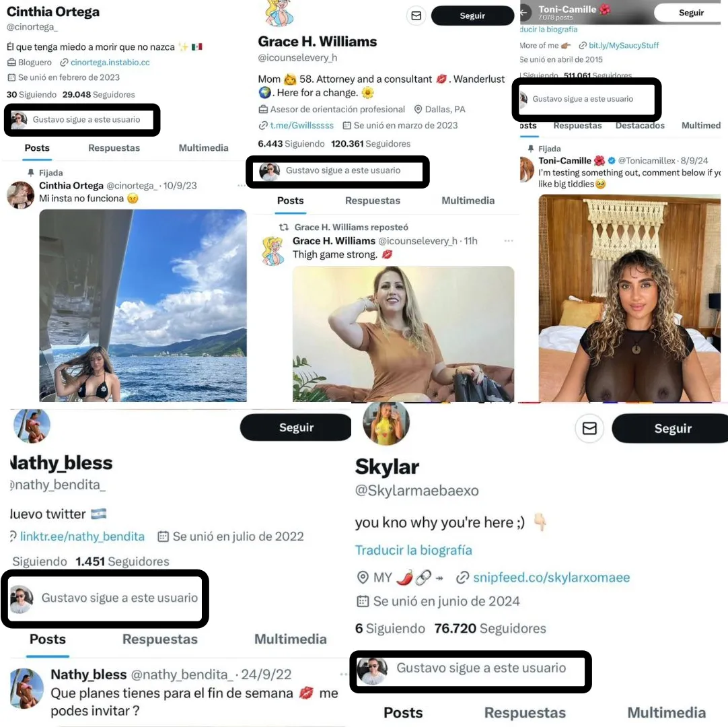Viewport: 728px width, 727px height.
Task: Open Multimedia tab on Grace's profile
Action: 468,201
